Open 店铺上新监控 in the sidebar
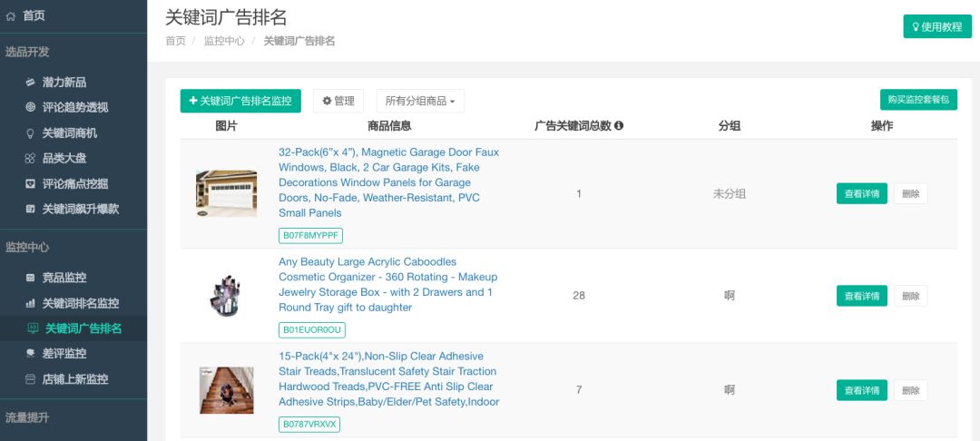Viewport: 980px width, 441px height. click(x=75, y=379)
